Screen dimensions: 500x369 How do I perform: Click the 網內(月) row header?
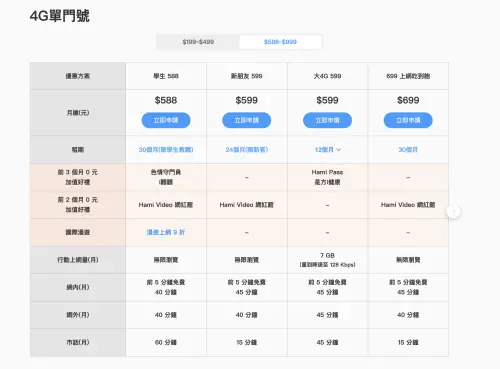[78, 287]
